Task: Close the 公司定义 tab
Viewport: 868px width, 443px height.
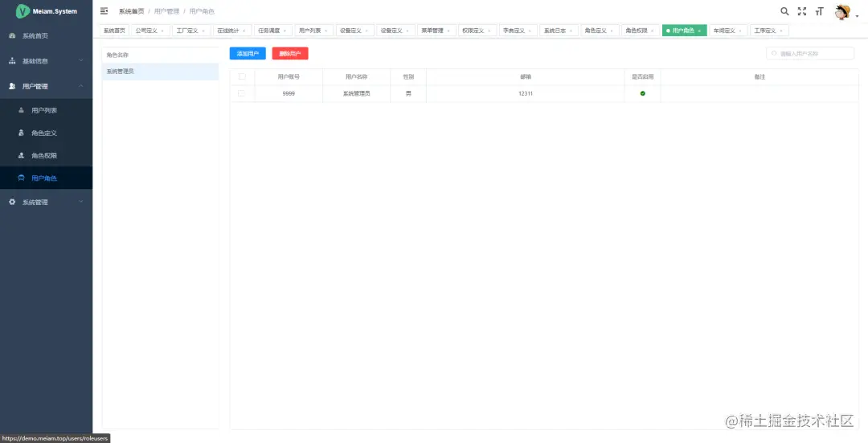Action: (162, 31)
